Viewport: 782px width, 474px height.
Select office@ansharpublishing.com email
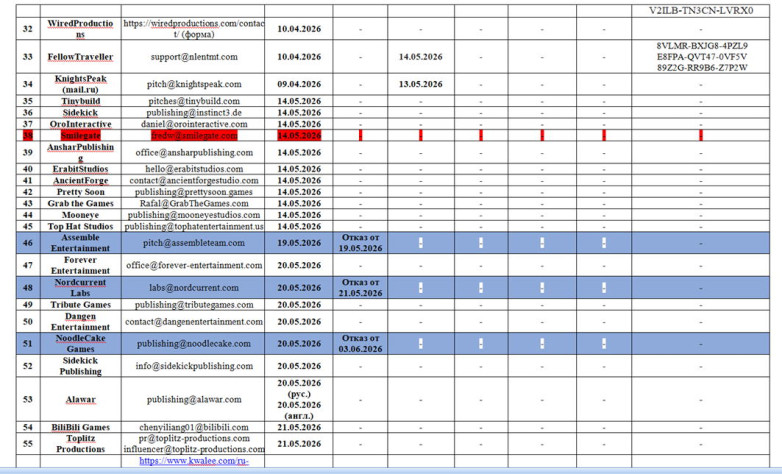(194, 153)
